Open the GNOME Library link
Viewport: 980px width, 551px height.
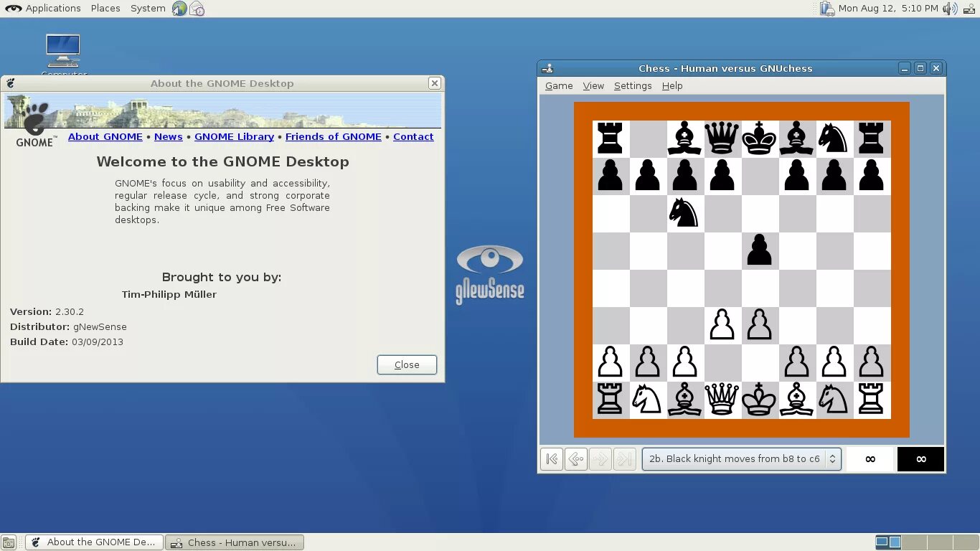coord(235,136)
